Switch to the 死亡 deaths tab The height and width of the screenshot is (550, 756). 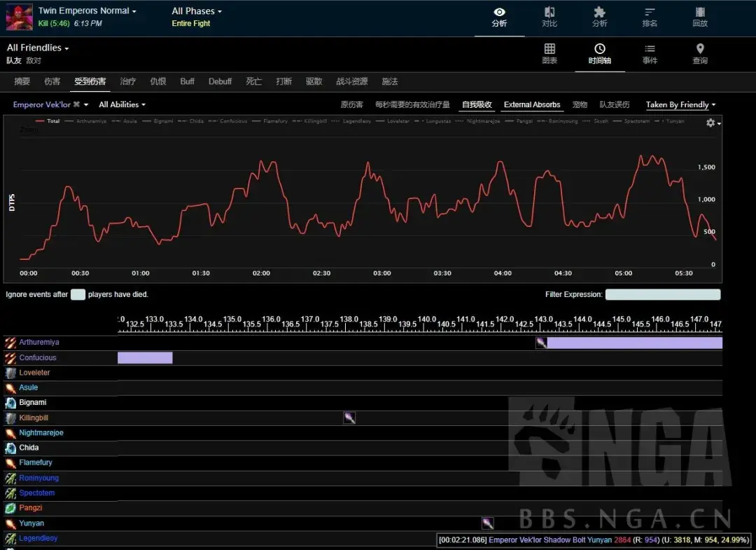253,81
